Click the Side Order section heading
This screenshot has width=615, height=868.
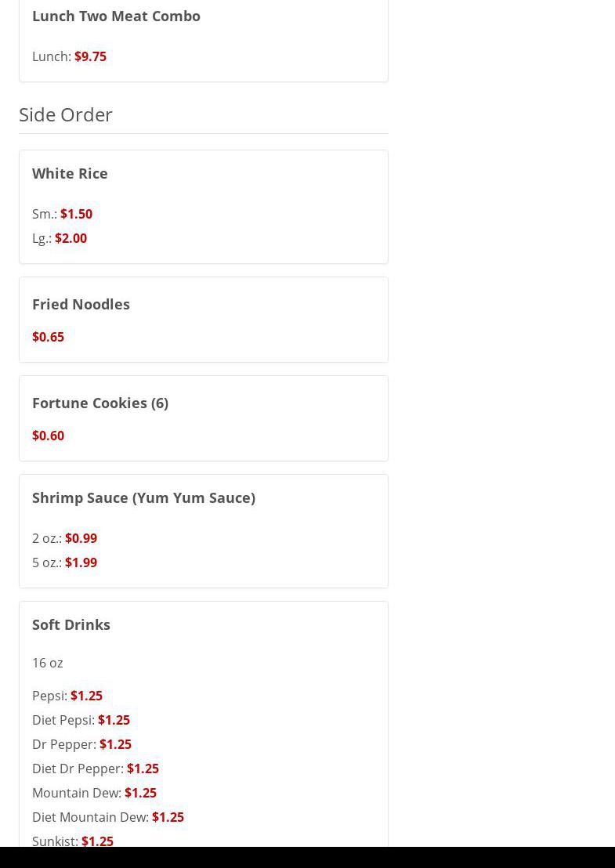[x=66, y=114]
